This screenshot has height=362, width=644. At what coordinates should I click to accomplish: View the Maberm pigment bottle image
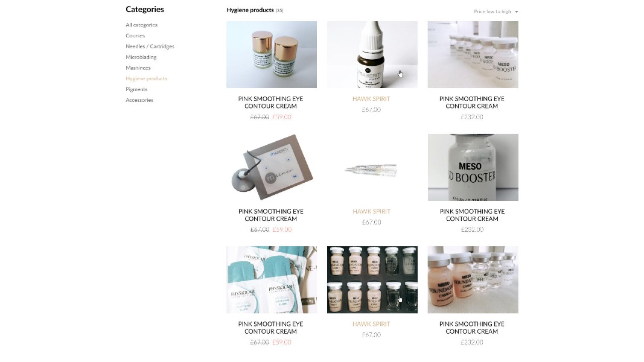pyautogui.click(x=372, y=54)
